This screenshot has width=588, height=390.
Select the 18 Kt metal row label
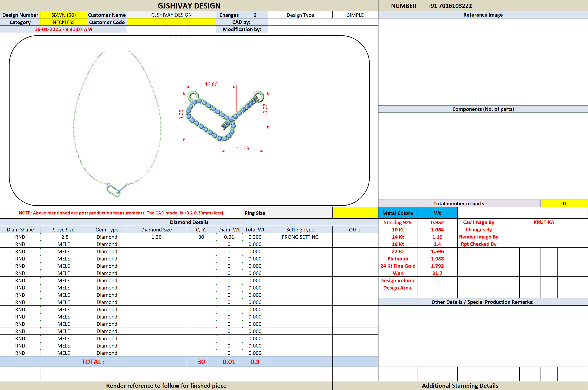coord(398,244)
